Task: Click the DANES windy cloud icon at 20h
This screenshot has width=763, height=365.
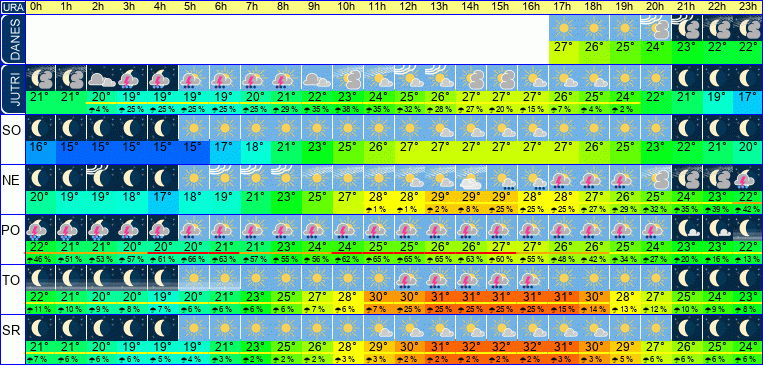Action: click(x=656, y=28)
